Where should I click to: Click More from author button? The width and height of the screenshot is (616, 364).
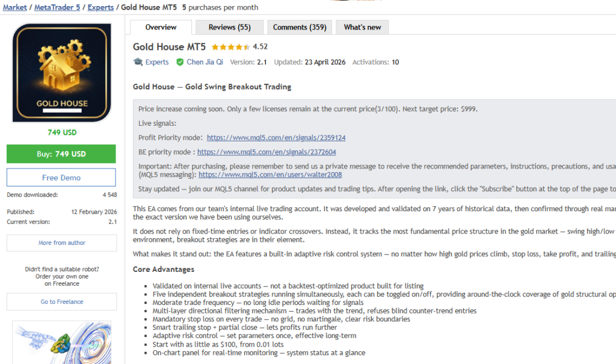(62, 243)
